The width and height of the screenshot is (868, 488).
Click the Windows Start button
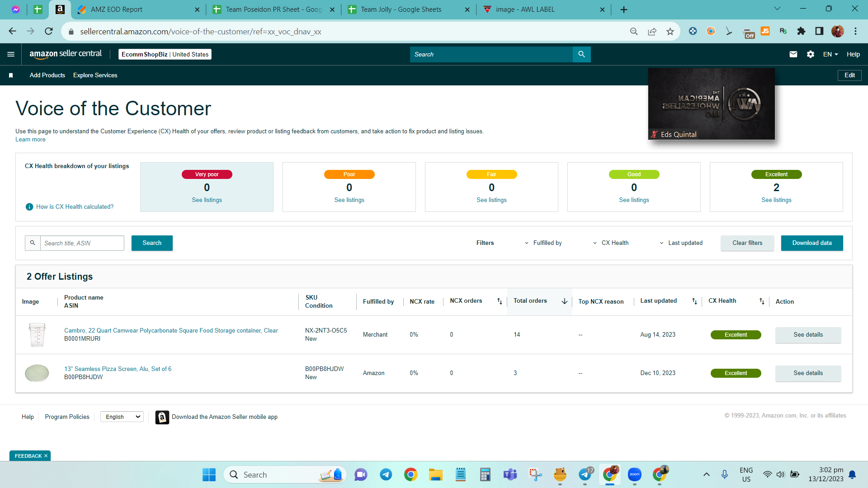coord(209,475)
